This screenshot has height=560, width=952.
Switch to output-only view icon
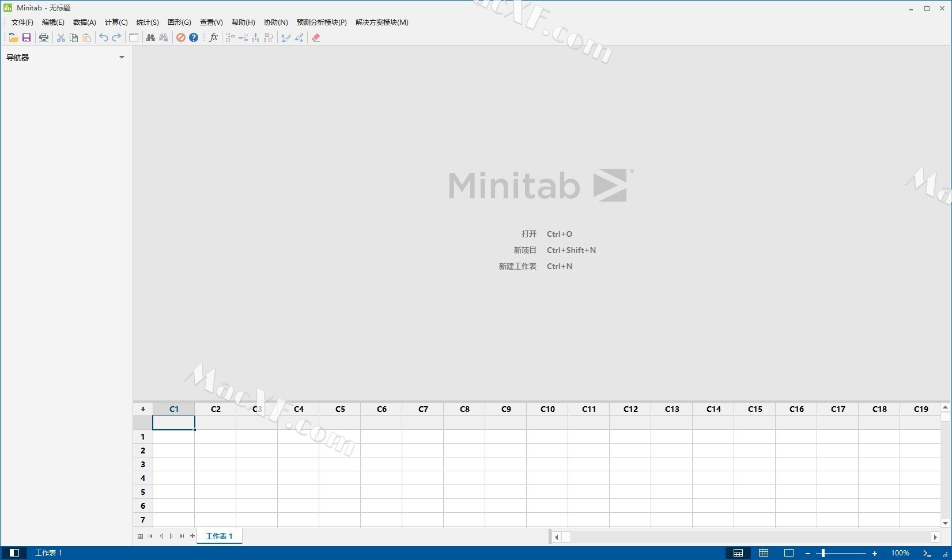789,553
